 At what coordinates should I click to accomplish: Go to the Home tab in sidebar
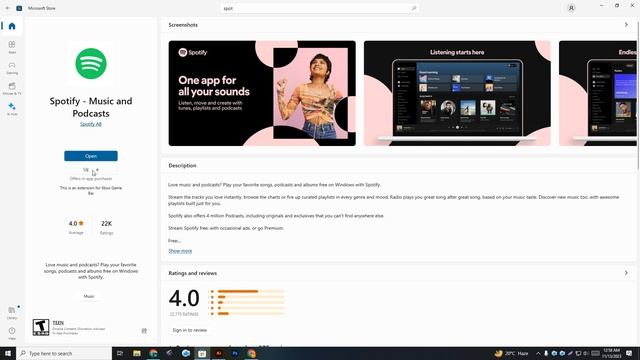(x=12, y=27)
